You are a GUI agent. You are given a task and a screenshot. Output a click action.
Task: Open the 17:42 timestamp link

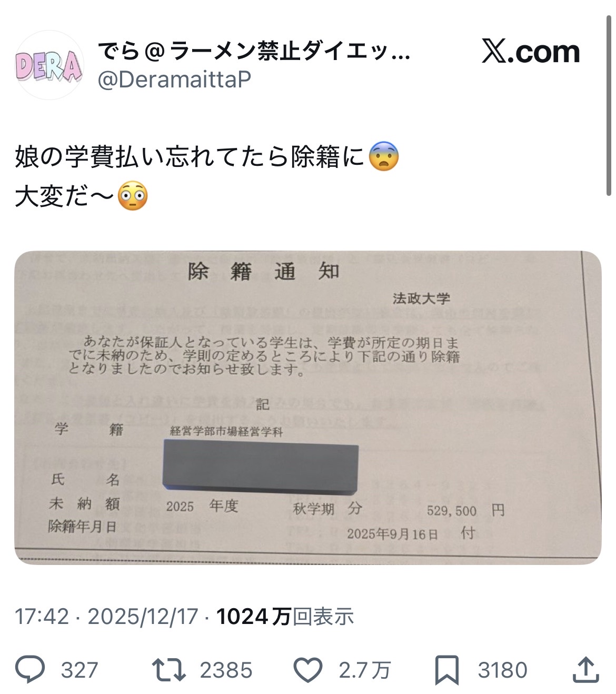coord(42,616)
